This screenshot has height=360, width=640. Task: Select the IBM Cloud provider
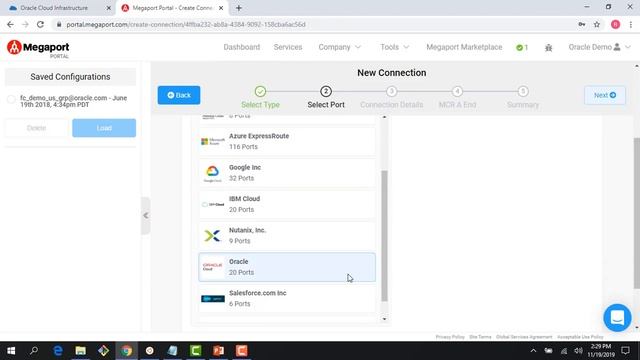[x=287, y=204]
